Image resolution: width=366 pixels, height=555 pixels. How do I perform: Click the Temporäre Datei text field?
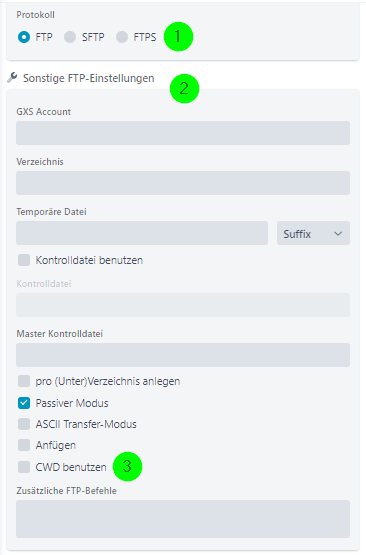[142, 233]
